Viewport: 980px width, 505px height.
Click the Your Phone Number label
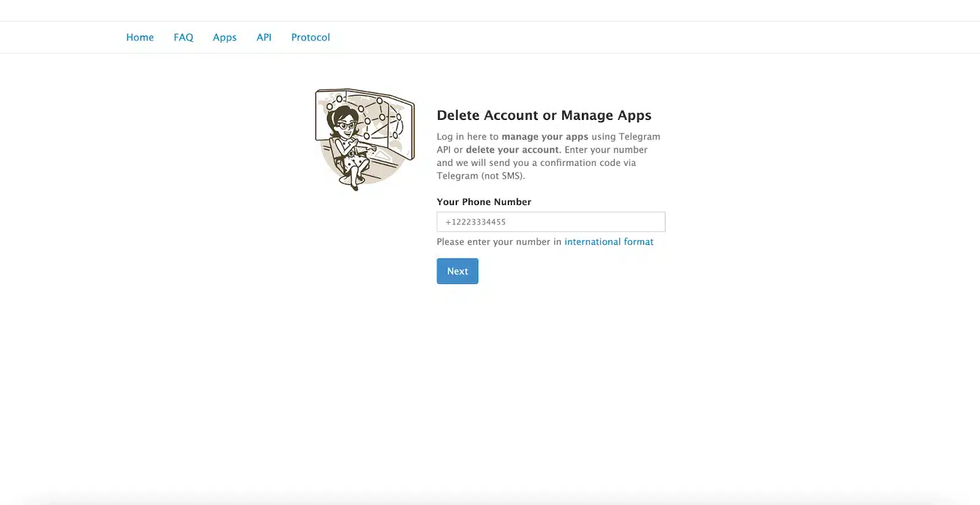[484, 202]
